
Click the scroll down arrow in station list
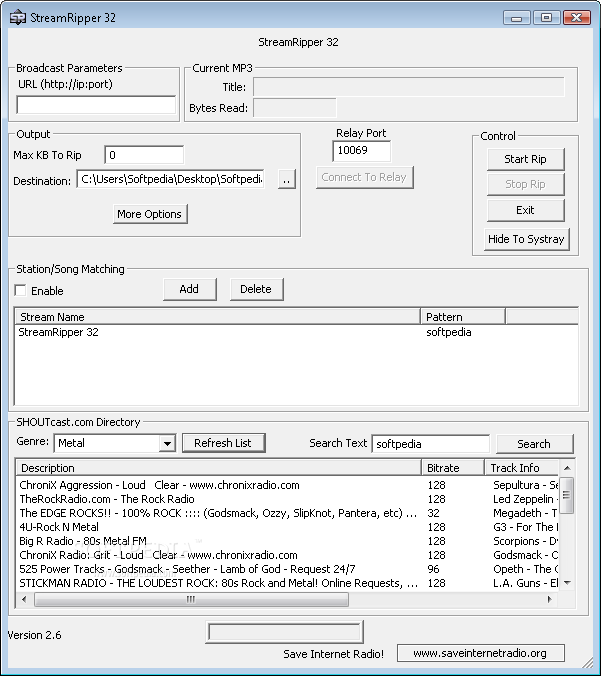(567, 582)
